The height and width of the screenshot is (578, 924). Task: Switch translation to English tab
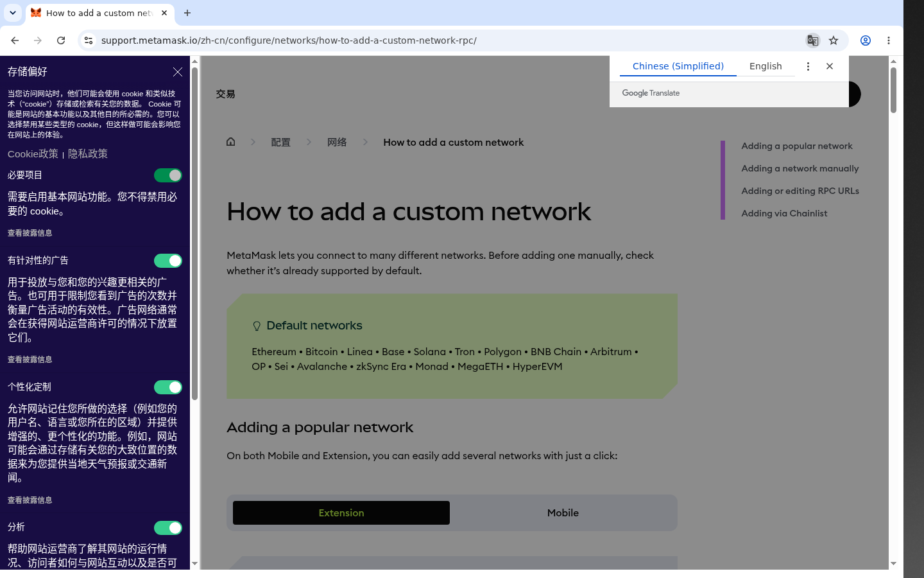pyautogui.click(x=766, y=66)
